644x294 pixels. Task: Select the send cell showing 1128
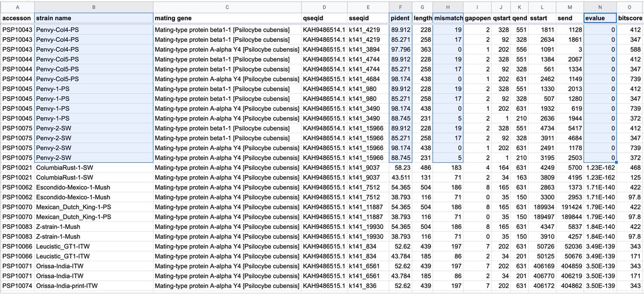point(570,30)
